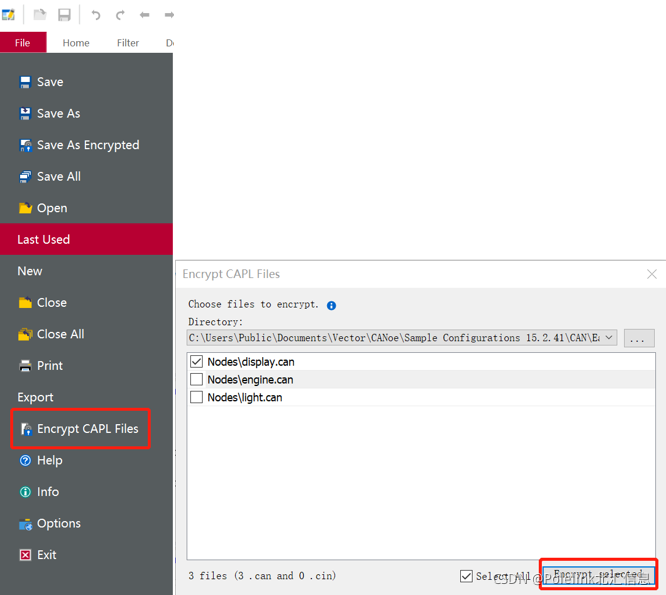Click the Open folder icon
666x595 pixels.
click(25, 208)
